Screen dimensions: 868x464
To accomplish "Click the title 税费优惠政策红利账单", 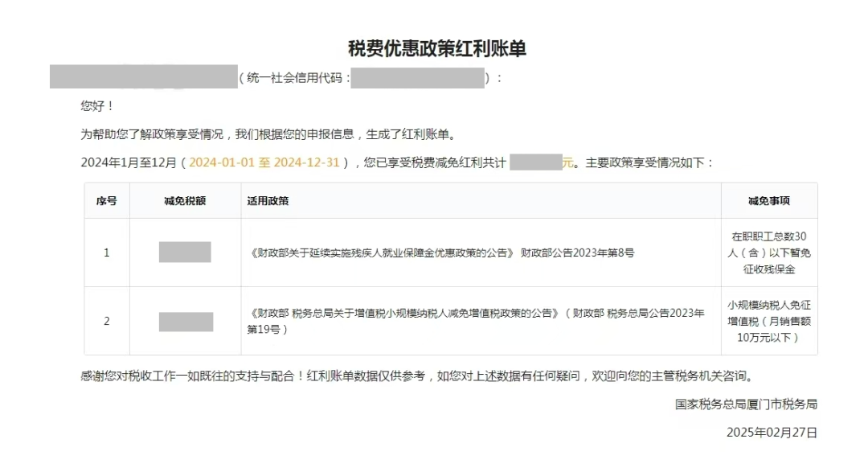I will click(436, 49).
